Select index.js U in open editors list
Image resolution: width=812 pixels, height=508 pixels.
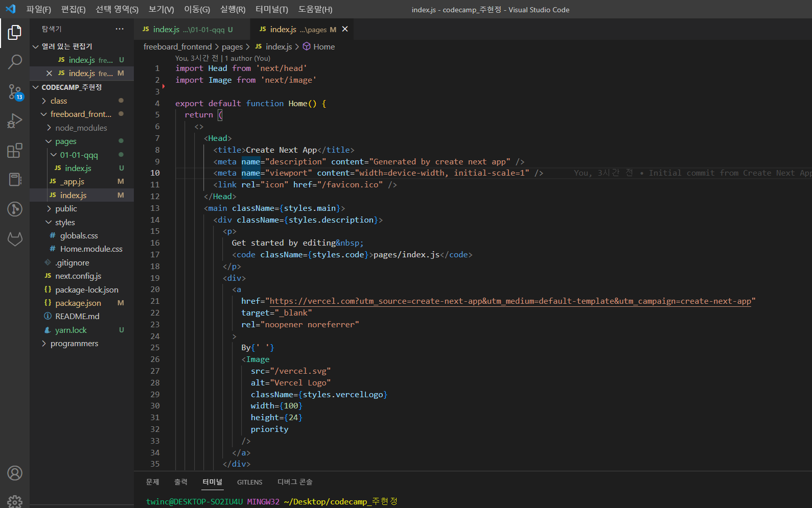click(x=82, y=60)
